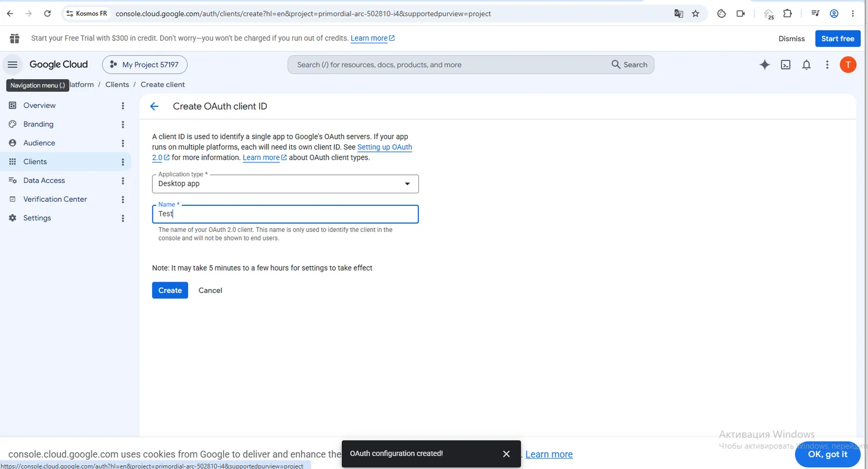The height and width of the screenshot is (469, 868).
Task: Go forward with browser forward arrow
Action: 28,14
